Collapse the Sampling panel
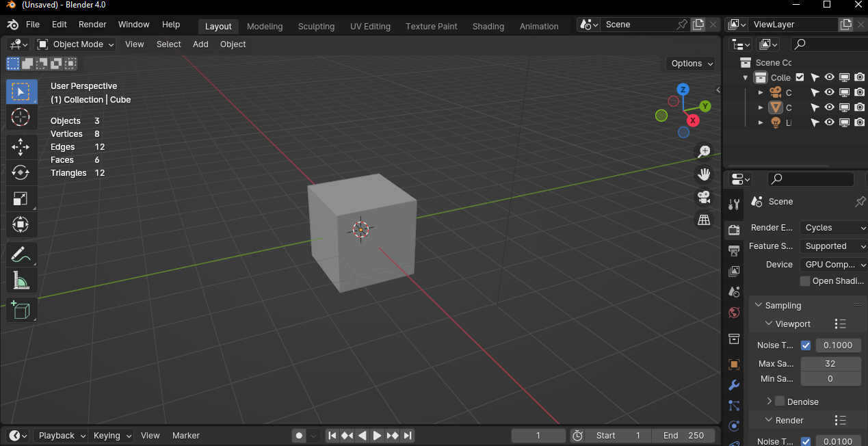This screenshot has height=446, width=868. click(758, 306)
